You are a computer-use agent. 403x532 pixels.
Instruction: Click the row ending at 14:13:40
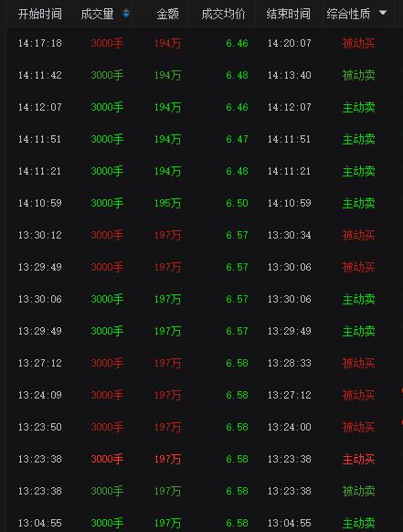pos(201,75)
